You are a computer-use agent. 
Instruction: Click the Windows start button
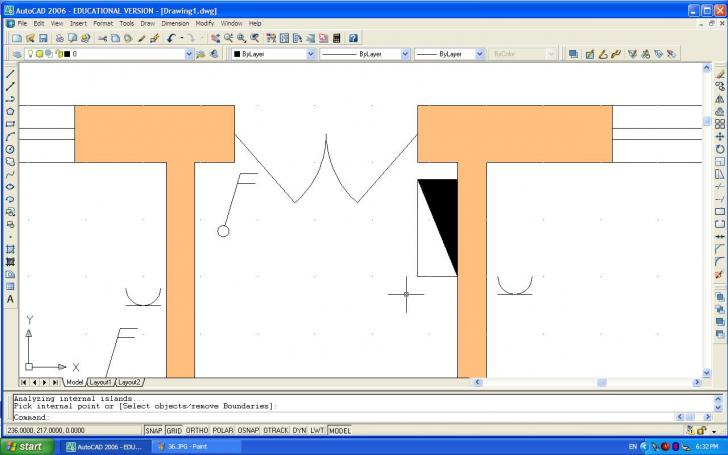27,447
